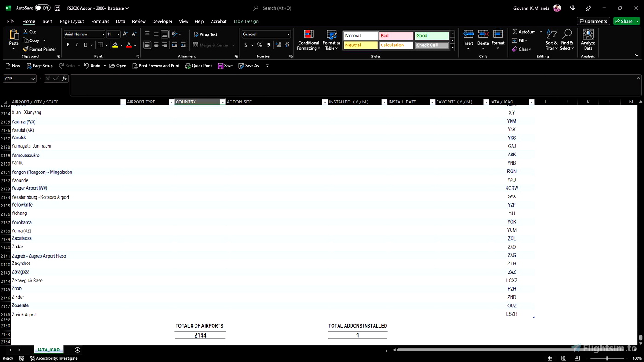Click Quick Print in quick toolbar
Viewport: 644px width, 362px height.
click(x=198, y=66)
